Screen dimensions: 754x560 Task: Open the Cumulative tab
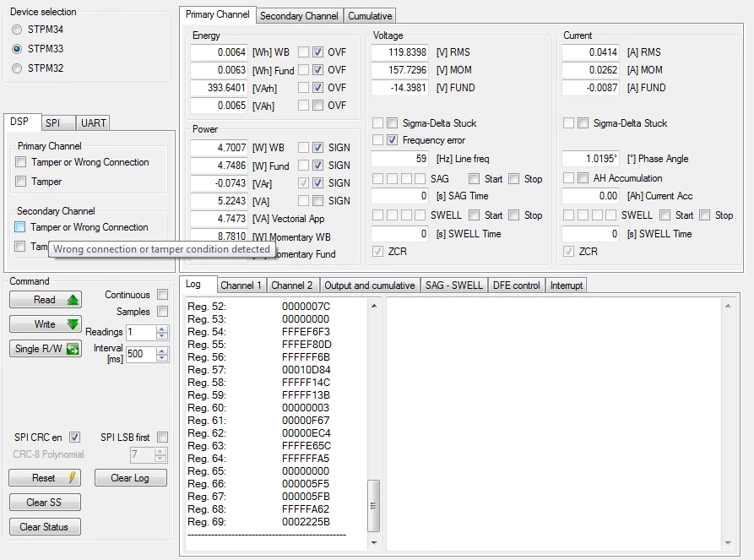coord(370,16)
